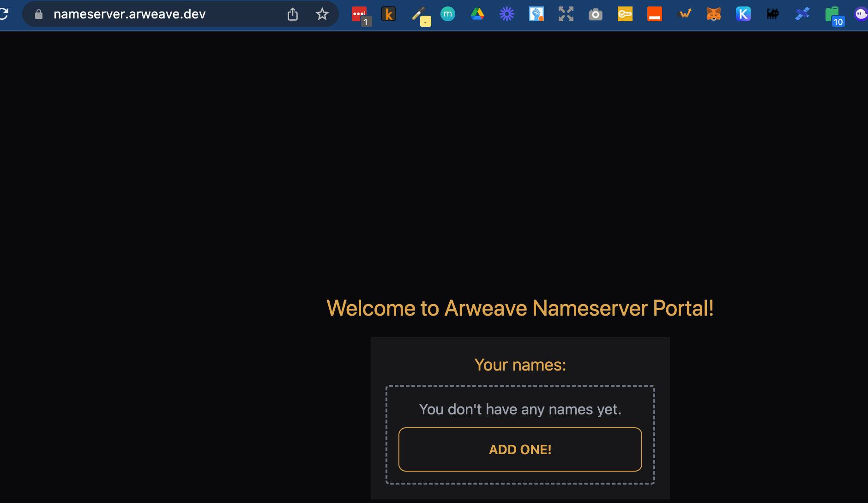Open the yellow key password extension
The height and width of the screenshot is (503, 868).
pyautogui.click(x=626, y=14)
